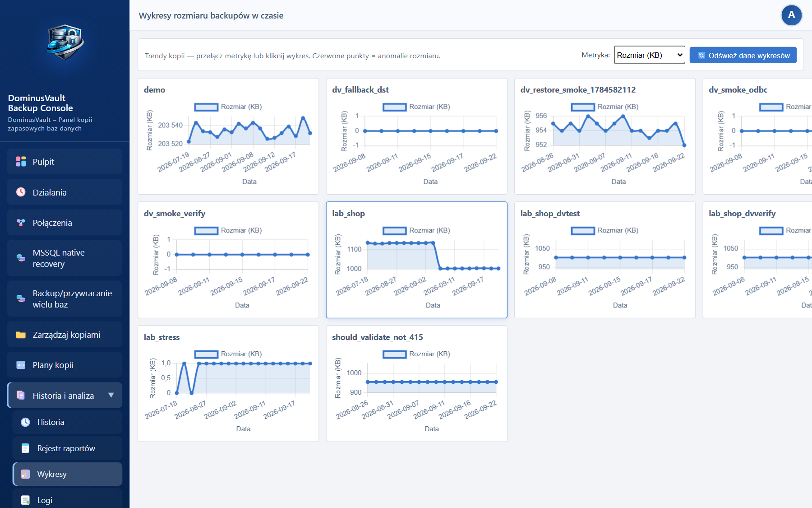Screen dimensions: 812x508
Task: Click the Logi icon in sidebar
Action: click(x=26, y=500)
